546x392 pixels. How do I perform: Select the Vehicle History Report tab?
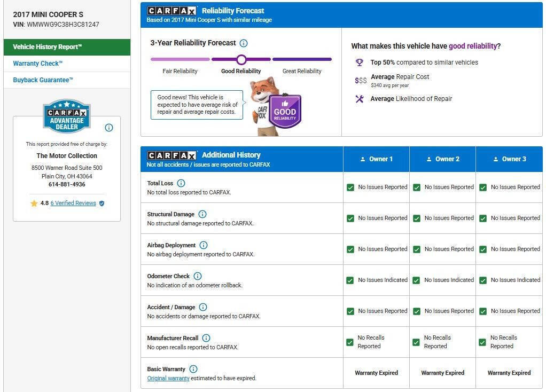pos(67,47)
